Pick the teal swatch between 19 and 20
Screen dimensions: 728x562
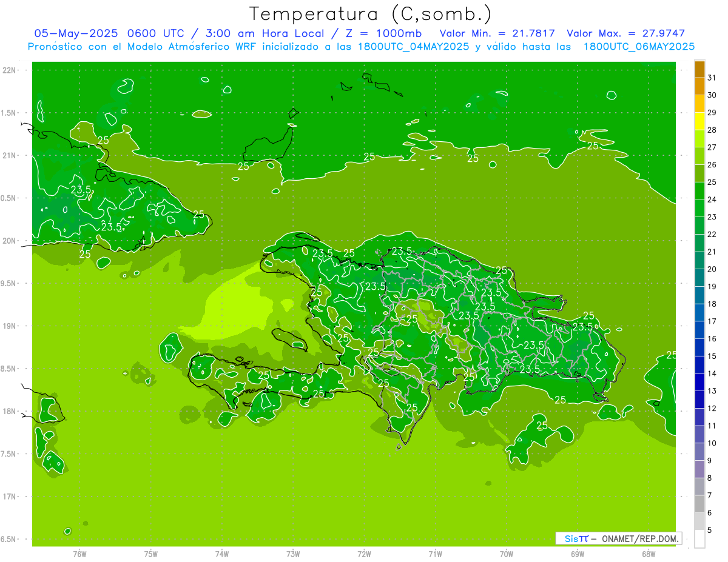(700, 278)
